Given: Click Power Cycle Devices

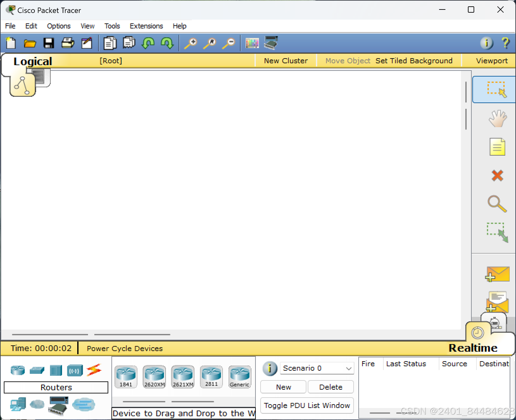Looking at the screenshot, I should (125, 349).
